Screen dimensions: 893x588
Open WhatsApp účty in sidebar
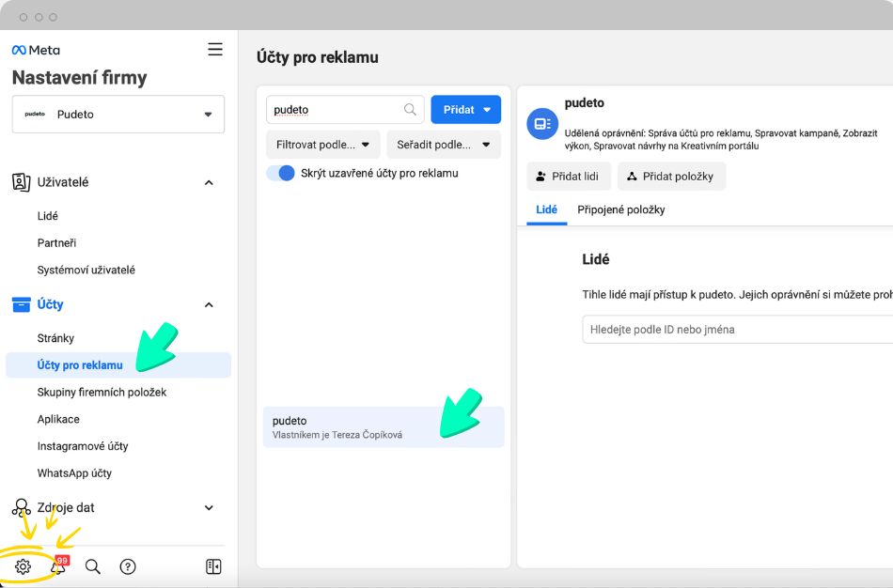tap(74, 473)
